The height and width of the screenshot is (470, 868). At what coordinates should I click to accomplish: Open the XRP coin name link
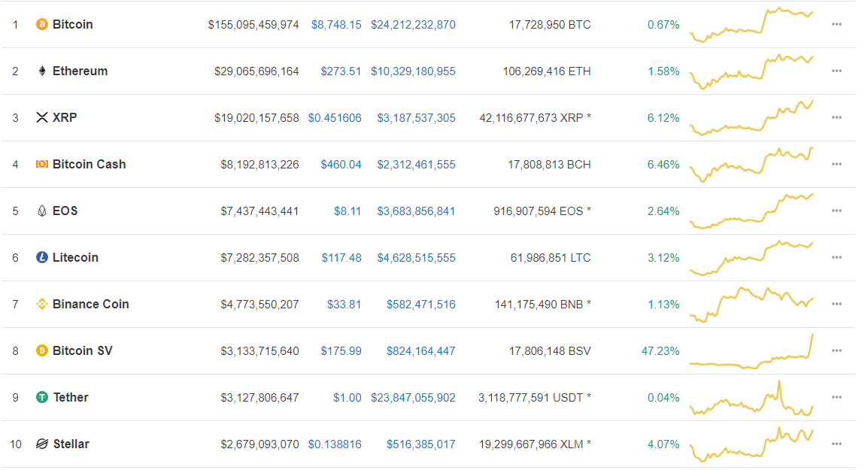[65, 117]
